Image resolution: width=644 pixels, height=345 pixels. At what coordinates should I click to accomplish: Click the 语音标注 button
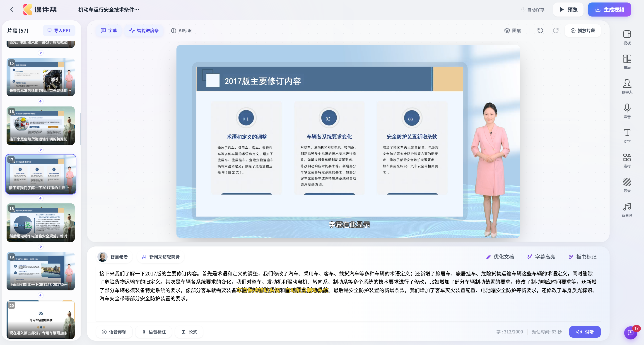click(154, 332)
